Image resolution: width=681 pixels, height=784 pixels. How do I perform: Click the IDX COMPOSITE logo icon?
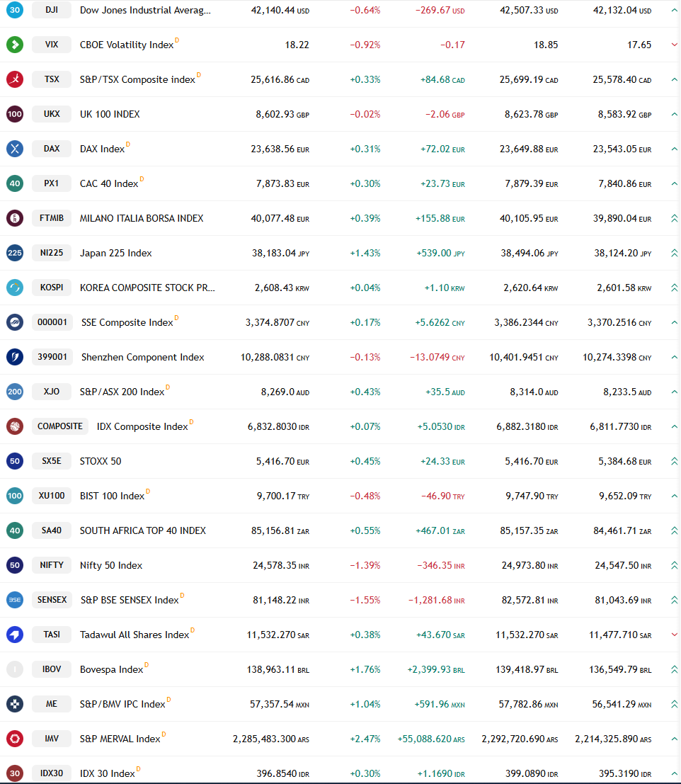[x=15, y=426]
